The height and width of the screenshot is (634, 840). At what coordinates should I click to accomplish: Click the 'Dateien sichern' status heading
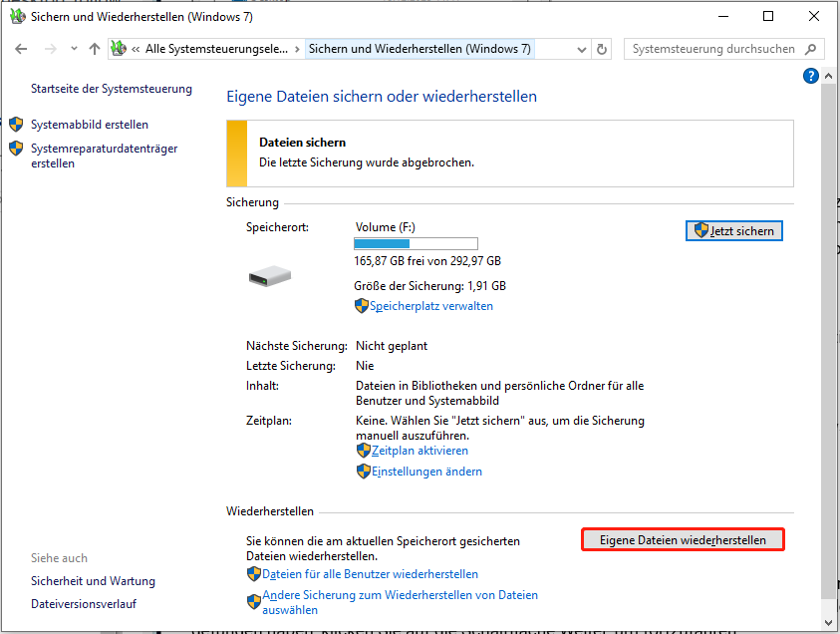(303, 143)
